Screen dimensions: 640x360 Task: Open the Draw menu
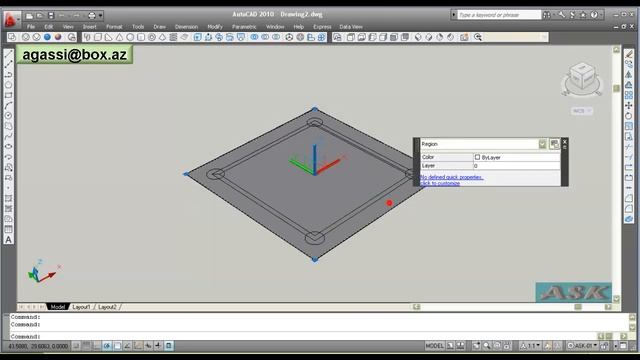coord(160,27)
